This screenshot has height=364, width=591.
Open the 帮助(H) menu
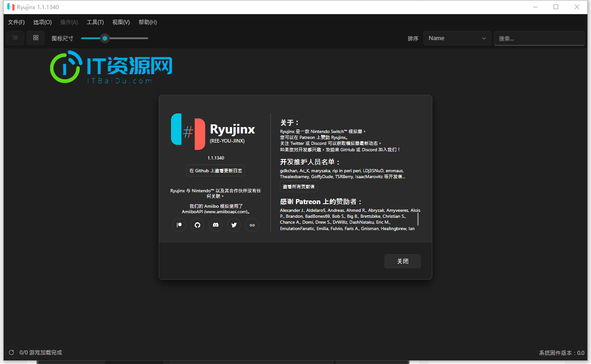[148, 22]
